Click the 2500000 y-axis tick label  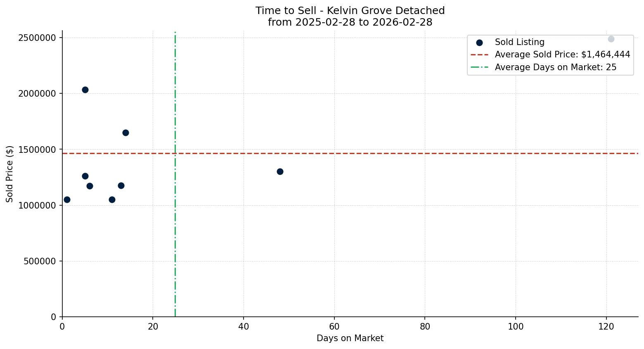(x=36, y=38)
